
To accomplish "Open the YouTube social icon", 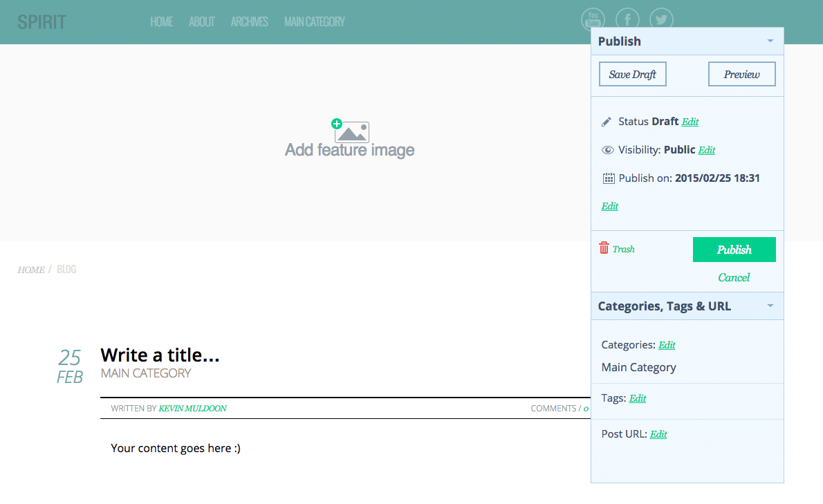I will (x=593, y=19).
